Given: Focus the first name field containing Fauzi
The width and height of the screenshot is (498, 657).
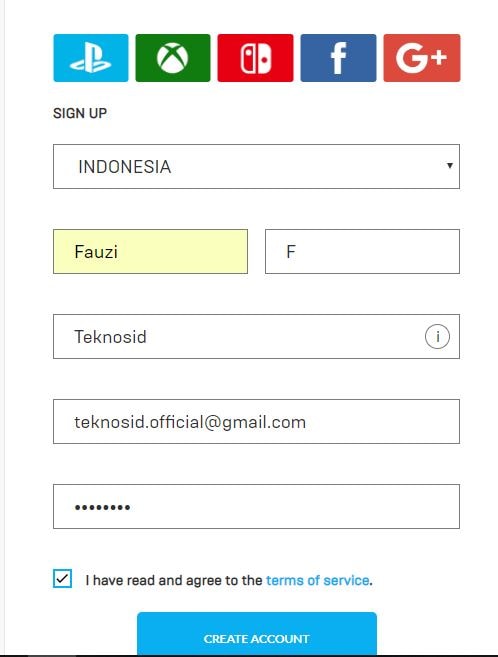Looking at the screenshot, I should tap(150, 251).
